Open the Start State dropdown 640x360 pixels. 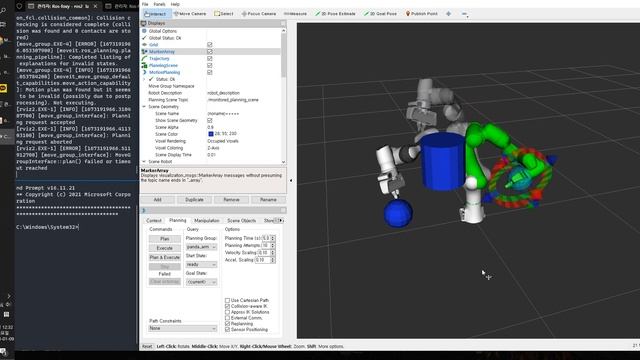click(201, 264)
